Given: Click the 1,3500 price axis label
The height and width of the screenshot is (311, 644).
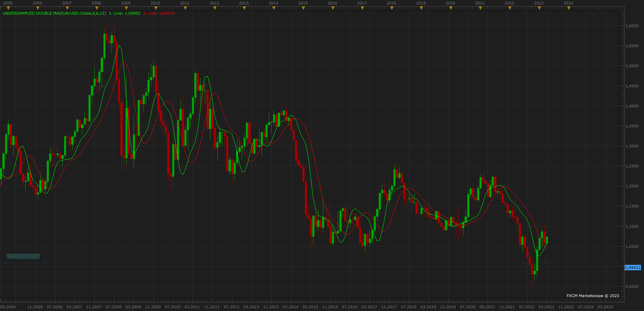Looking at the screenshot, I should 632,126.
